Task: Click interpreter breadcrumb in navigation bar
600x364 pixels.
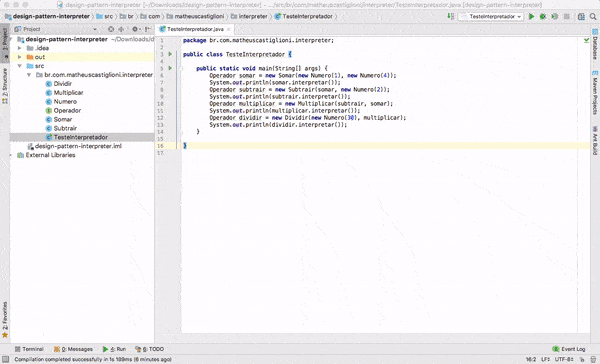Action: [x=249, y=16]
